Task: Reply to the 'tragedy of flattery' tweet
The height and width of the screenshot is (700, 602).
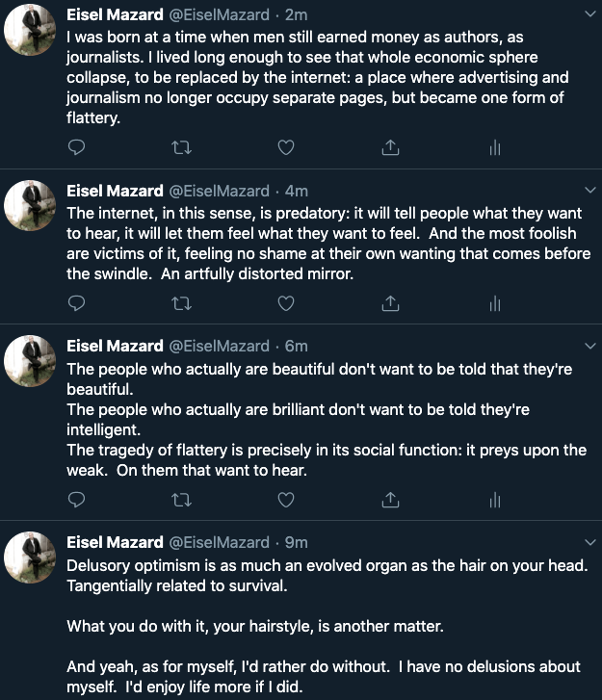Action: [x=78, y=499]
